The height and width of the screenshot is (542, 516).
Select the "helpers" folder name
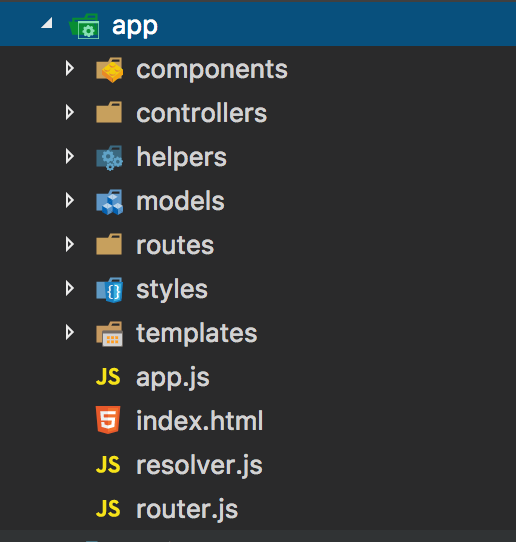click(181, 158)
